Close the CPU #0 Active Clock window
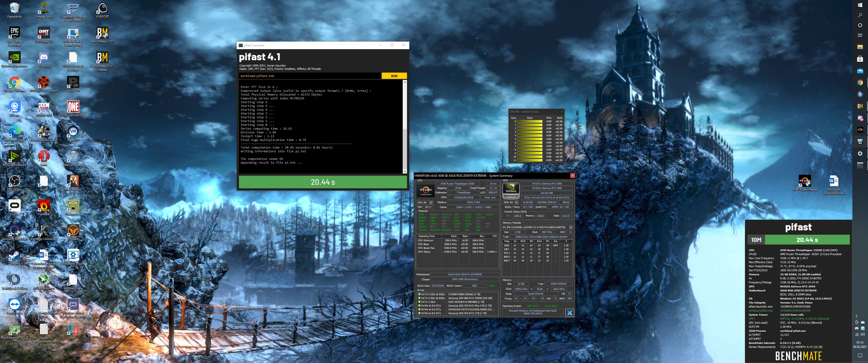The height and width of the screenshot is (363, 868). coord(561,111)
